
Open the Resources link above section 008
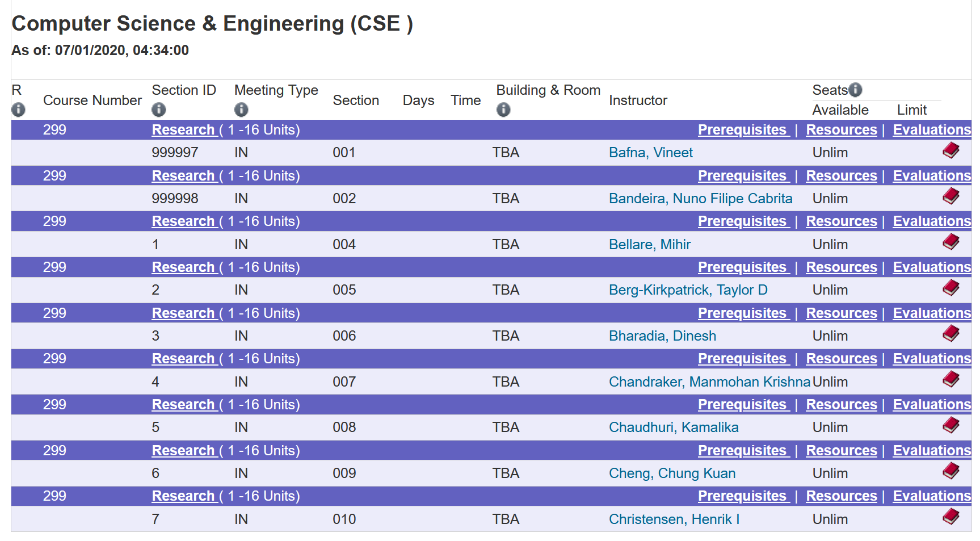tap(842, 405)
